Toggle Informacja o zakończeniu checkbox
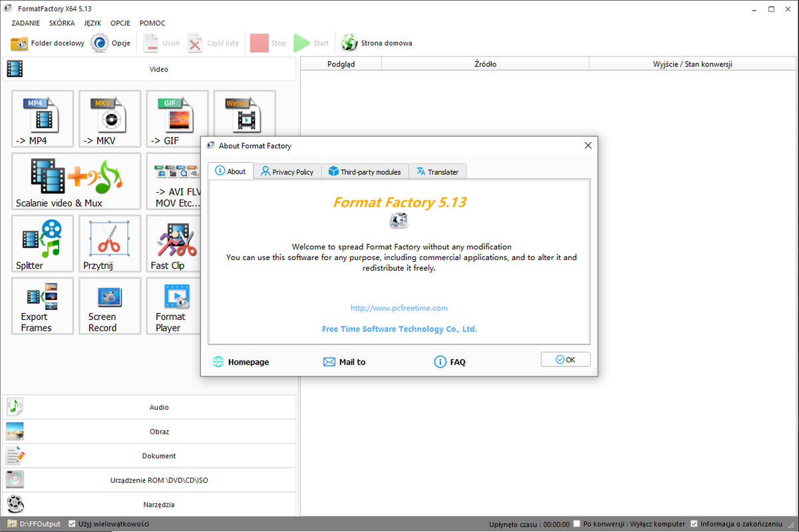This screenshot has height=532, width=799. point(694,524)
